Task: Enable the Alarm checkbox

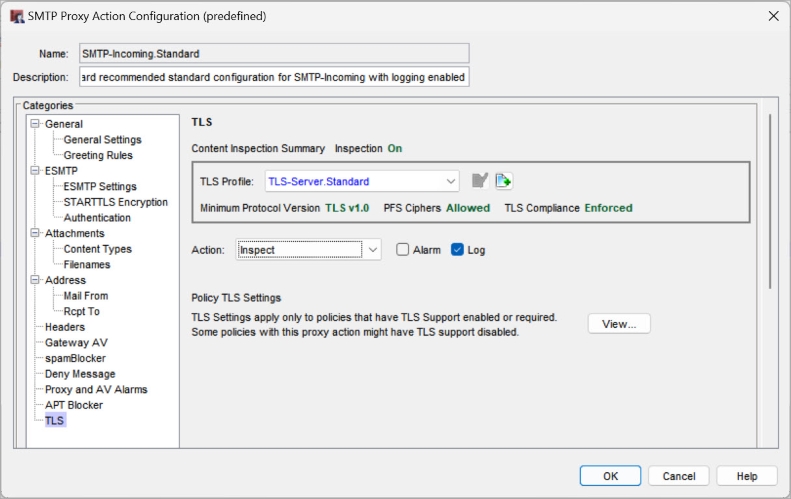Action: tap(402, 250)
